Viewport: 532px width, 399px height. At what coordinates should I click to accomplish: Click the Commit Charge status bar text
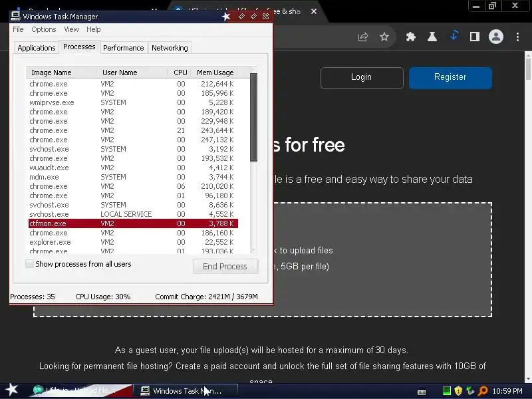click(206, 297)
